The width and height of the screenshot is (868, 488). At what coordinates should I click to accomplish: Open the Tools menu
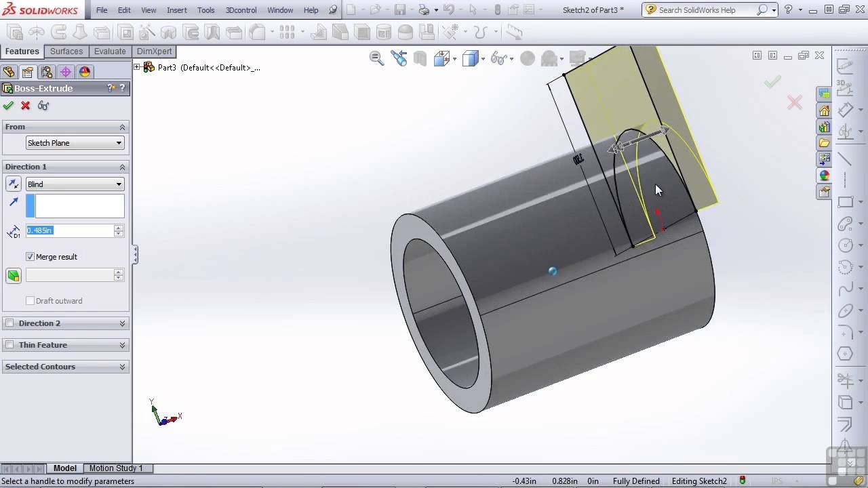tap(206, 10)
